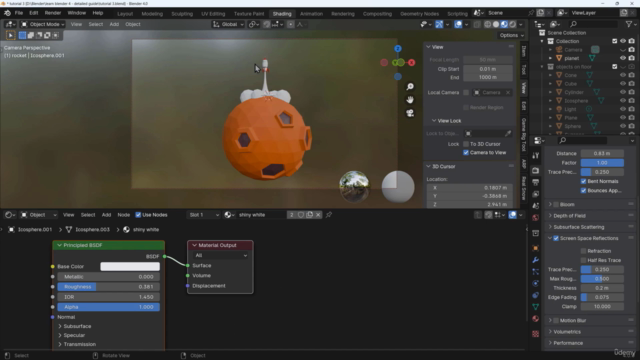Click the zoom magnifier icon in viewport
640x360 pixels.
point(410,87)
